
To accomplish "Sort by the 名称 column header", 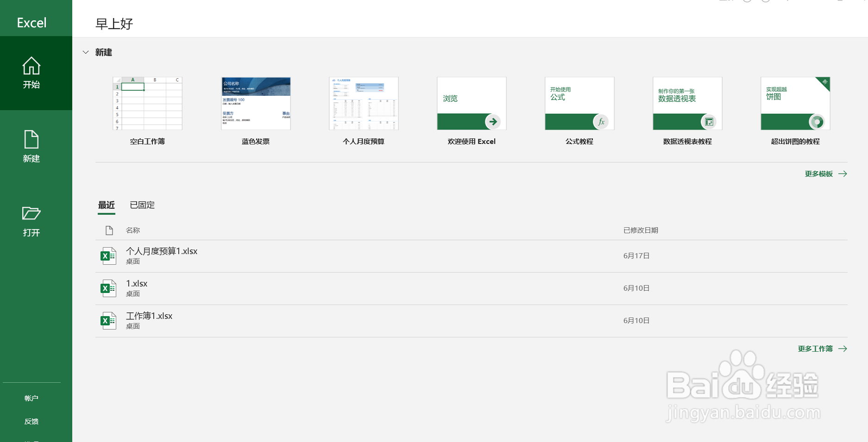I will [x=133, y=230].
